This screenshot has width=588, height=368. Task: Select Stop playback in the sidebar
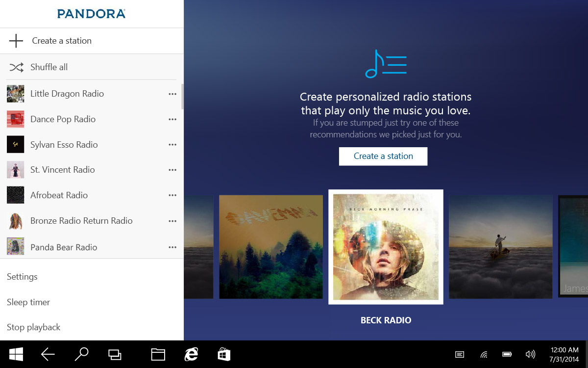tap(34, 327)
